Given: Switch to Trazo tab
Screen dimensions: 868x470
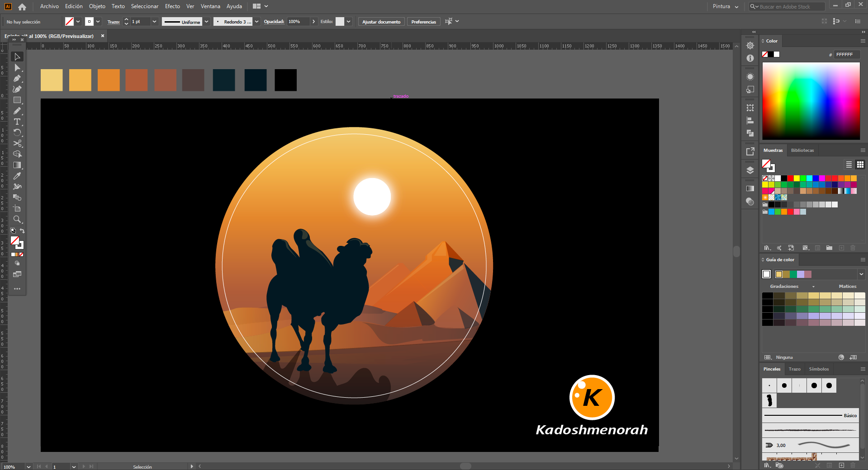Looking at the screenshot, I should pyautogui.click(x=794, y=369).
